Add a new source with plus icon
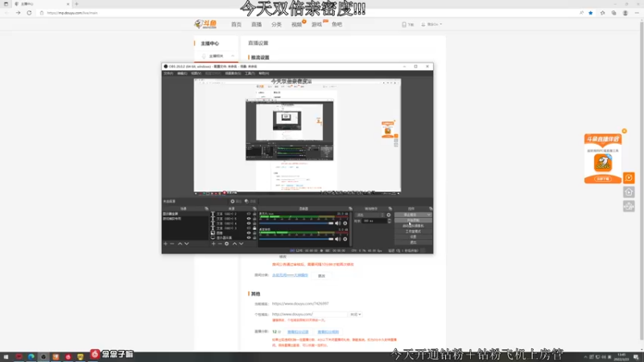This screenshot has height=362, width=644. tap(213, 244)
